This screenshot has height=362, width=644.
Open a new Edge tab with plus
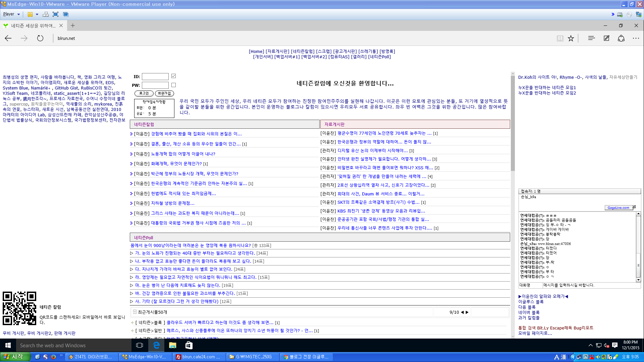coord(73,25)
